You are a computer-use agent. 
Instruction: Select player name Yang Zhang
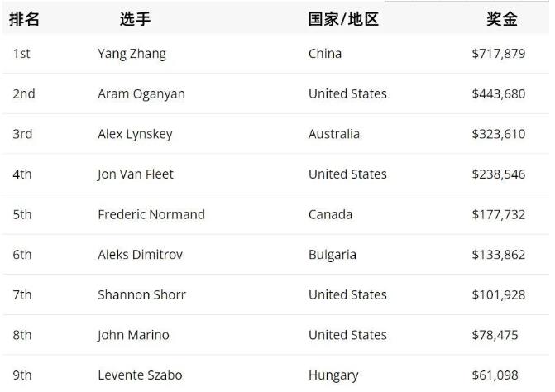click(x=132, y=54)
